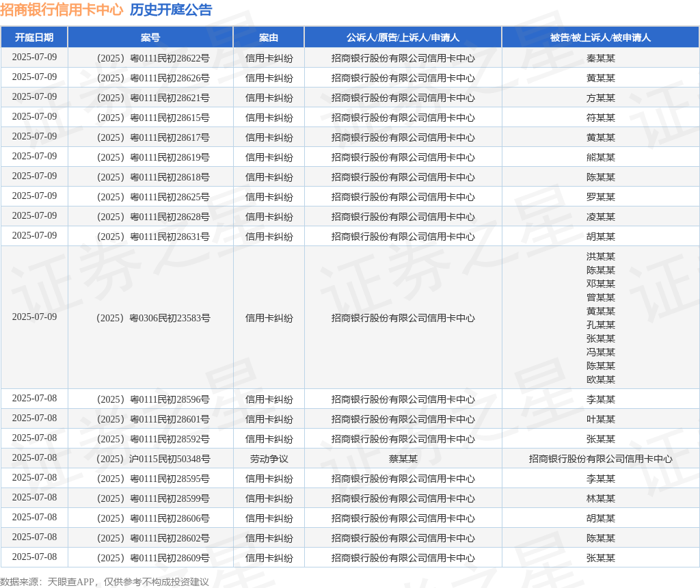Click case number 粤0111民初28592号
The image size is (700, 588).
coord(153,439)
